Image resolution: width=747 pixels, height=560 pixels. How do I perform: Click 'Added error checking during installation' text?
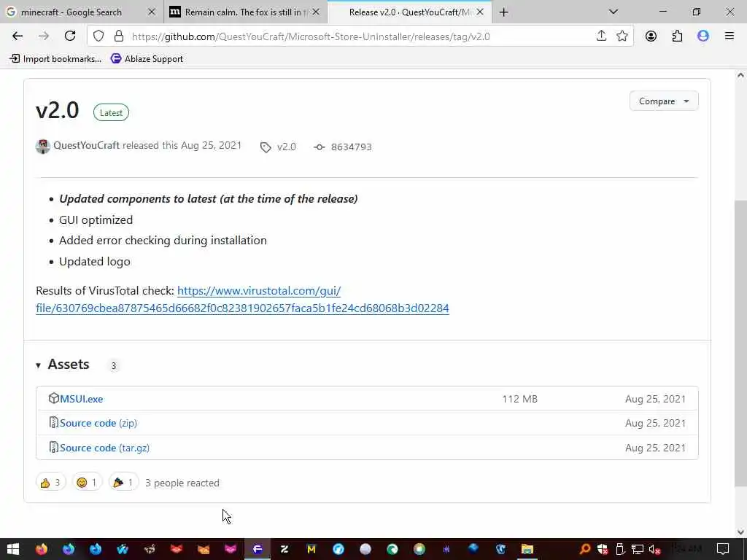[163, 241]
